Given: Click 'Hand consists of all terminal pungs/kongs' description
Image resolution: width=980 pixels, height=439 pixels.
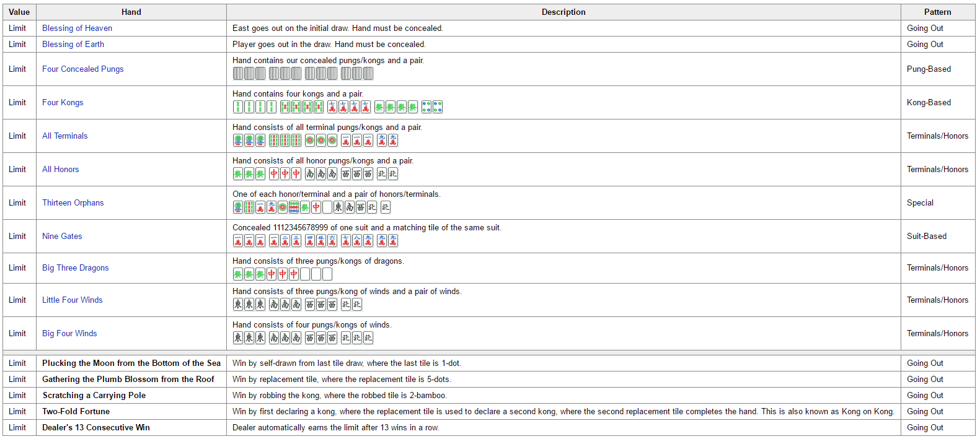Looking at the screenshot, I should coord(327,127).
